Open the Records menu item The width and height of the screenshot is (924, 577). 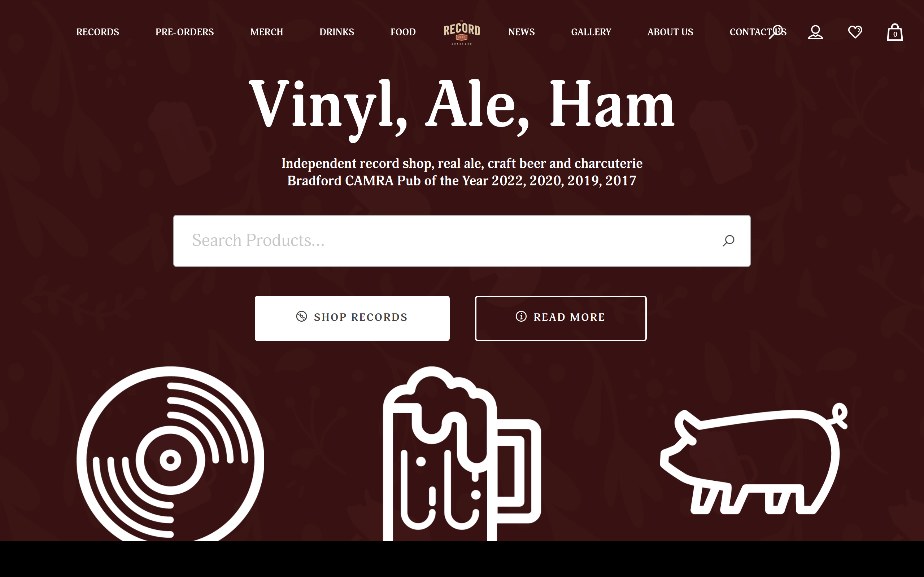tap(98, 32)
